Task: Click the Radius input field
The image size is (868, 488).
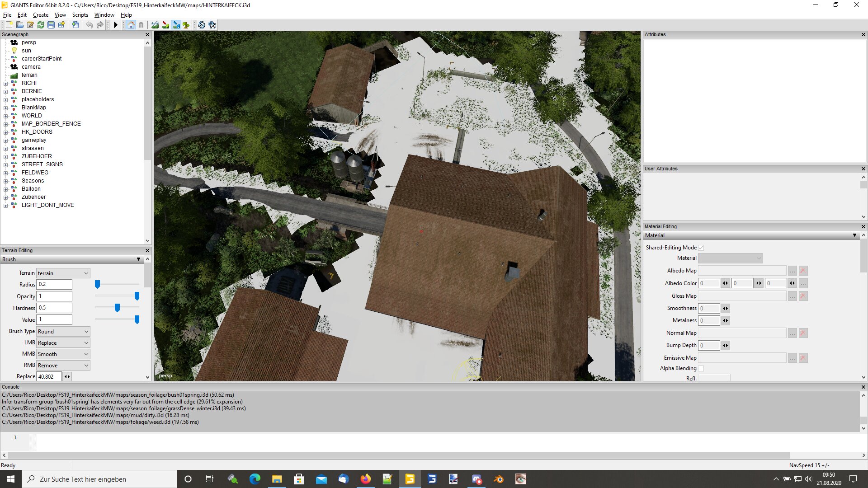Action: [54, 284]
